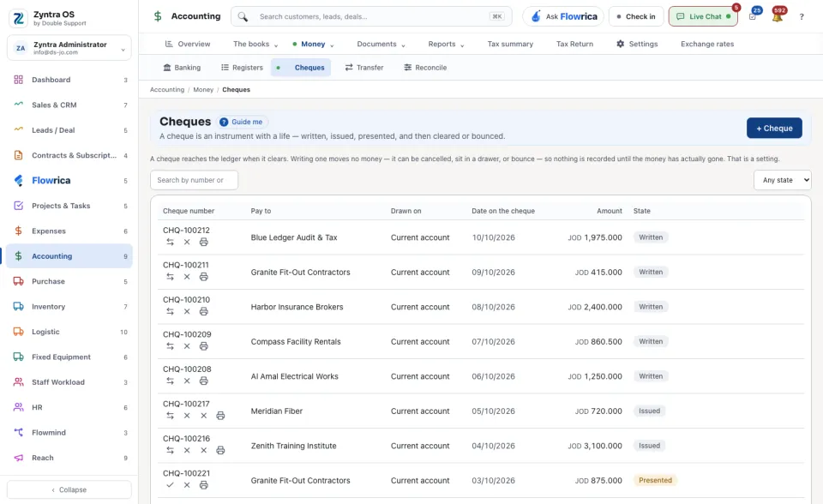The image size is (823, 504).
Task: Click the global search customers, leads, deals field
Action: (x=371, y=16)
